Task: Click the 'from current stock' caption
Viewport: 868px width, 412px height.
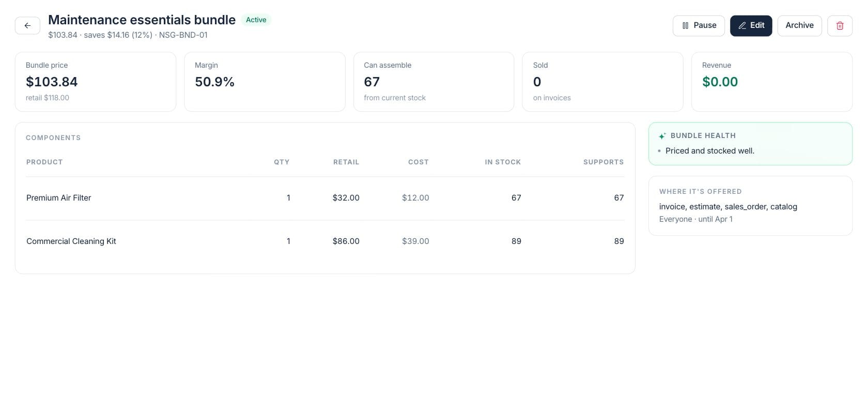Action: coord(395,98)
